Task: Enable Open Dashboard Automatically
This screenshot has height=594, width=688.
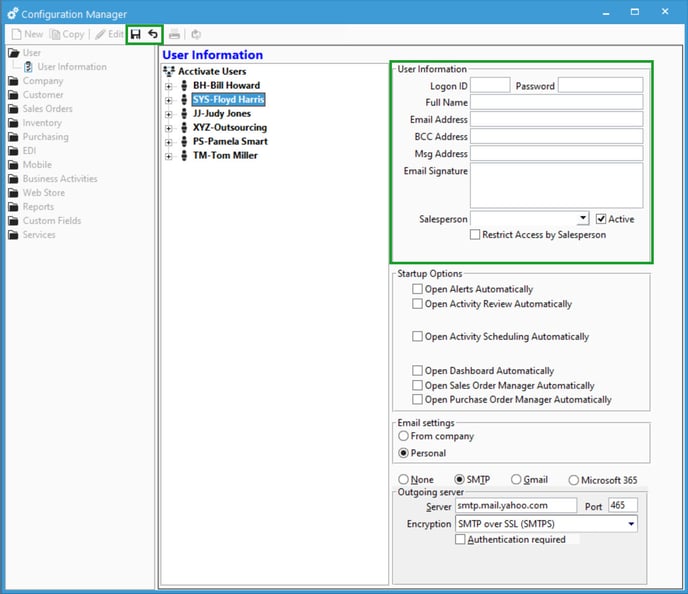Action: [417, 370]
